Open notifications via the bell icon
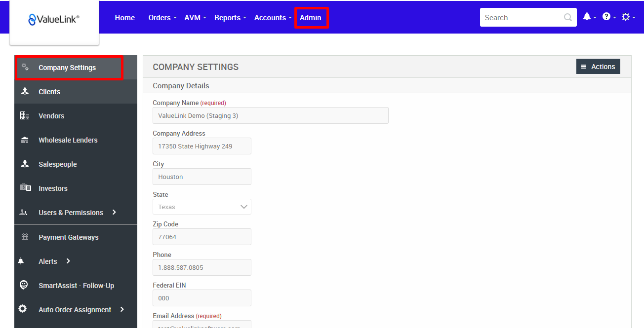 [587, 17]
